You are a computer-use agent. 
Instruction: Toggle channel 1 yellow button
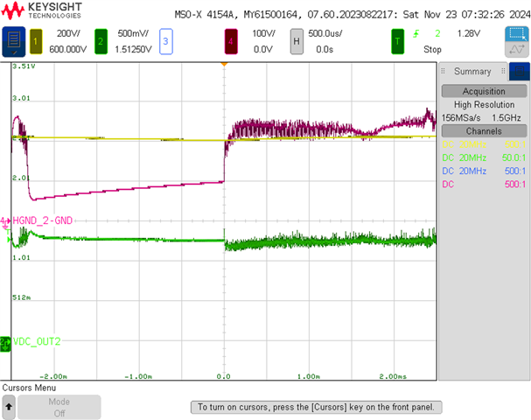[x=36, y=42]
